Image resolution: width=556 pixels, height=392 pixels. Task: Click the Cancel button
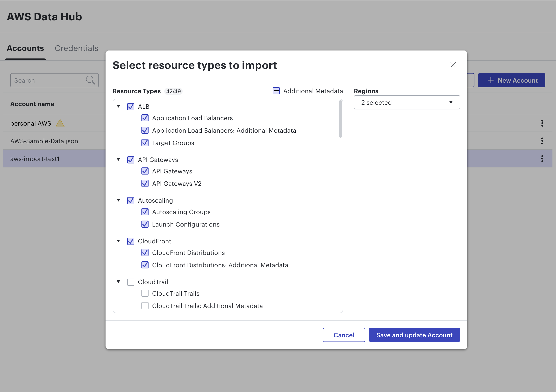[344, 335]
